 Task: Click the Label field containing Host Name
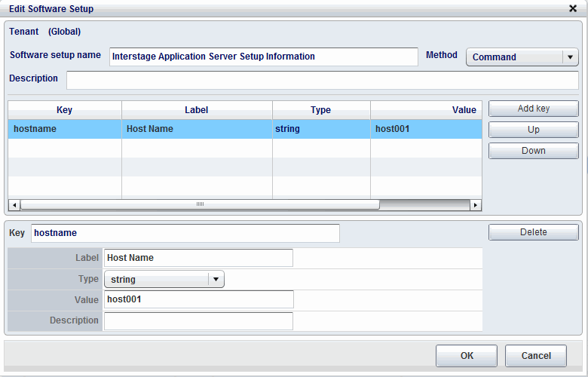click(x=198, y=258)
